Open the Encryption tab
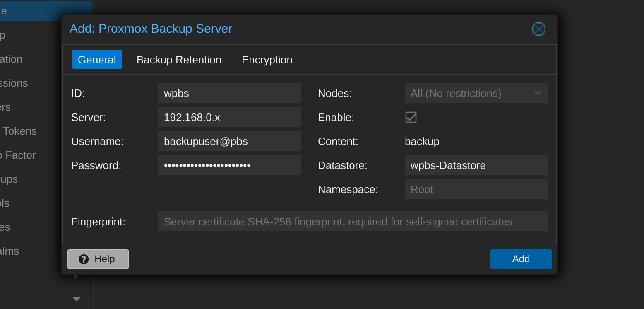Screen dimensions: 644x309 (267, 60)
